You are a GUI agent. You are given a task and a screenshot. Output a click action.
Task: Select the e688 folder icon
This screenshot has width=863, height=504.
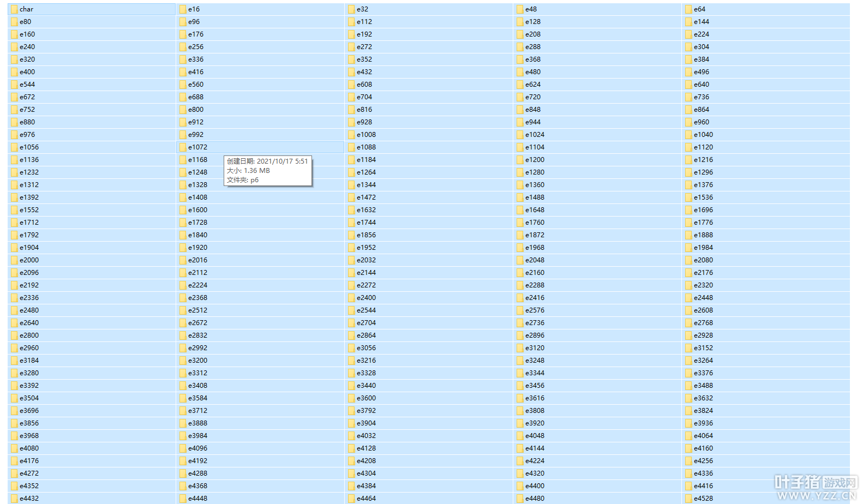(183, 97)
